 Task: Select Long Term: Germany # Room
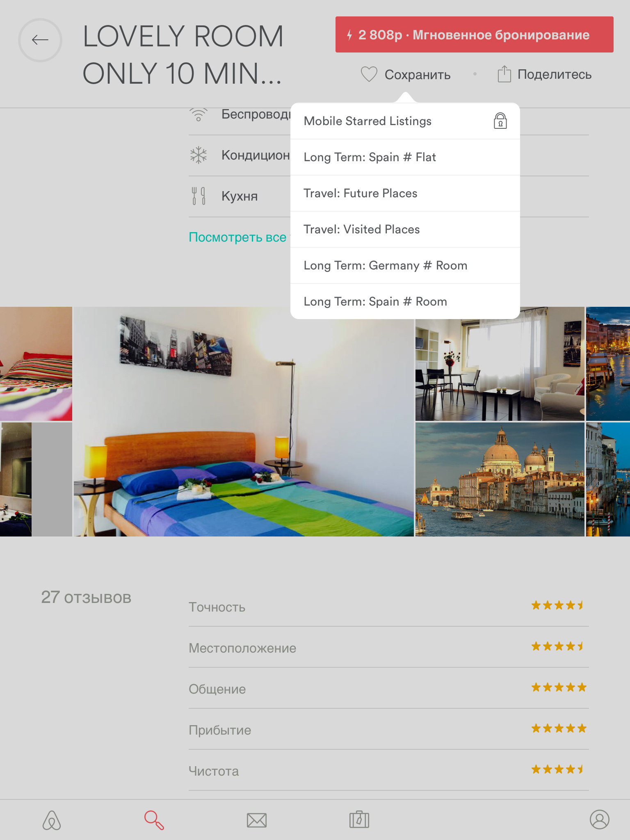405,265
